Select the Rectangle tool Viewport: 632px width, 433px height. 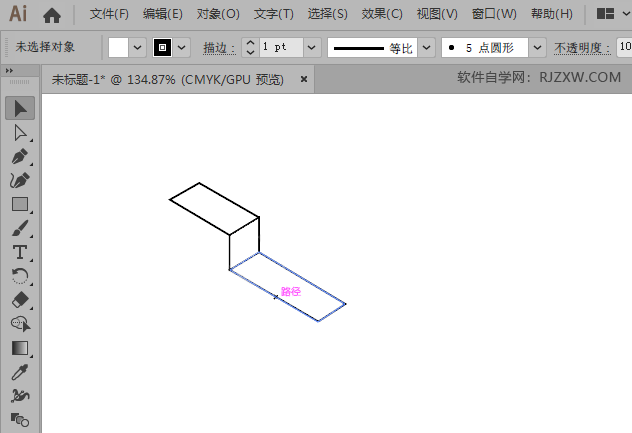point(20,204)
